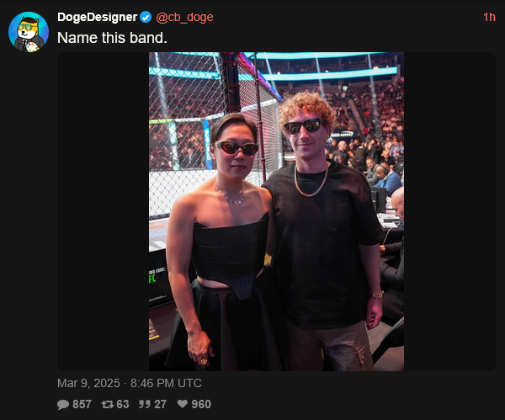Select the "Name this band." tweet text

pos(112,38)
